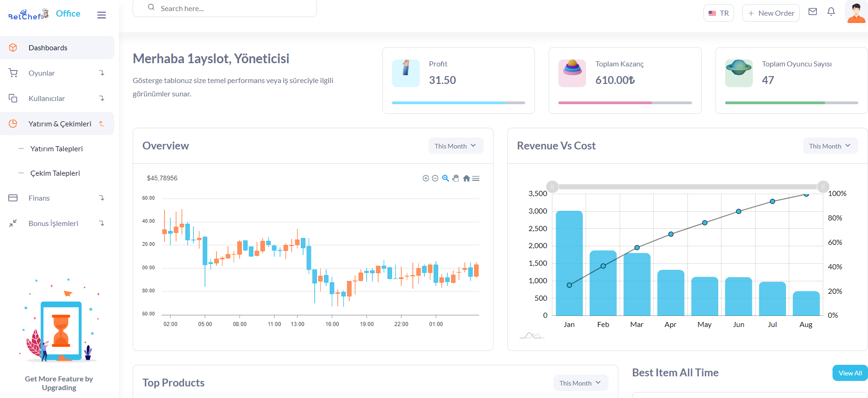Click the chart zoom-out minus icon

point(435,178)
